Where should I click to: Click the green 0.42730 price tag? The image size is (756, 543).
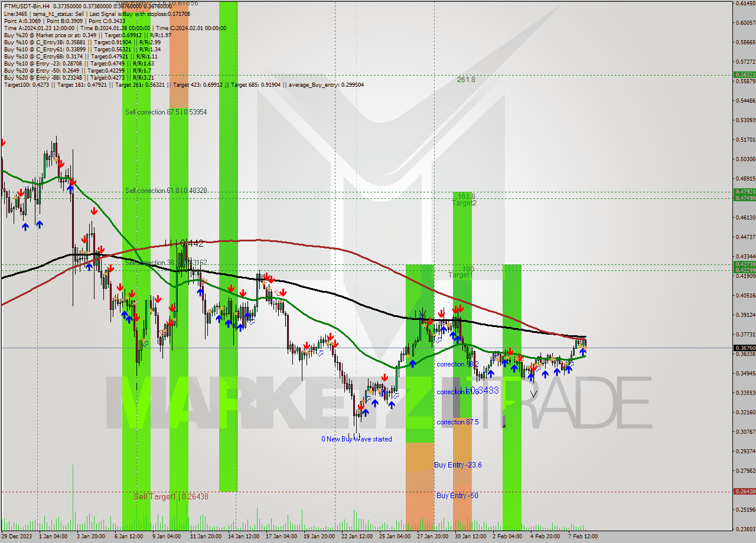point(744,264)
